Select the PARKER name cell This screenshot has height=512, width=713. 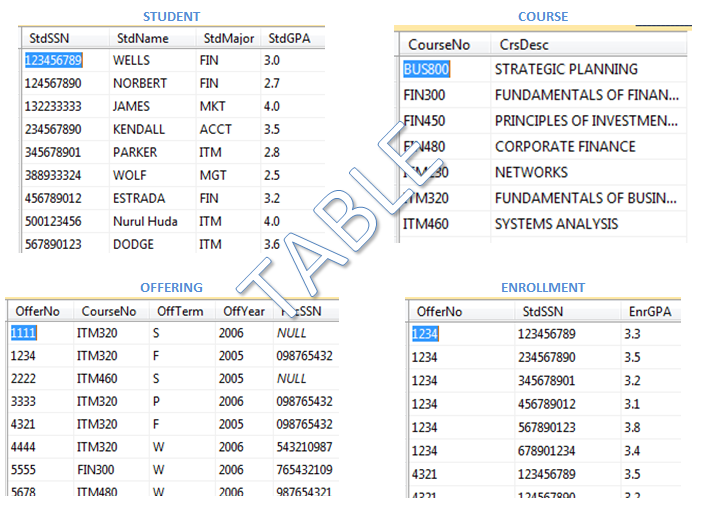pyautogui.click(x=135, y=152)
